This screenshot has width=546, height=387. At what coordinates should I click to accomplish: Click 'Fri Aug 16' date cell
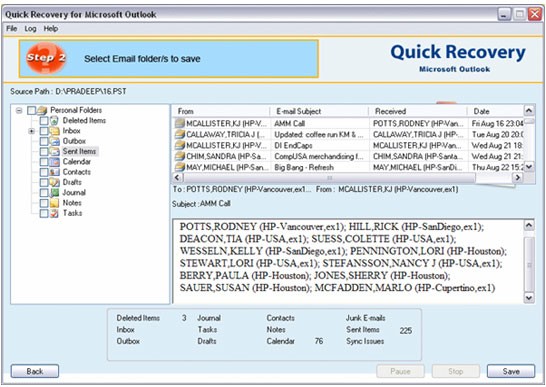[x=497, y=123]
